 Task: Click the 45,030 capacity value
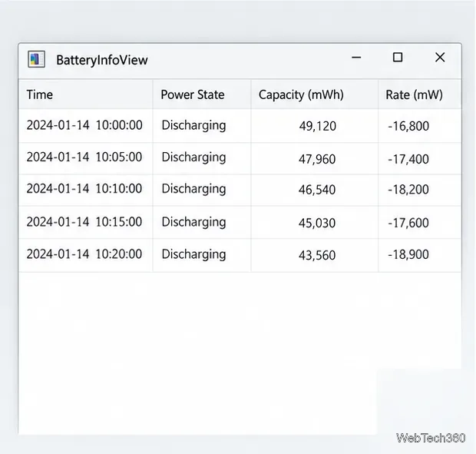(317, 224)
